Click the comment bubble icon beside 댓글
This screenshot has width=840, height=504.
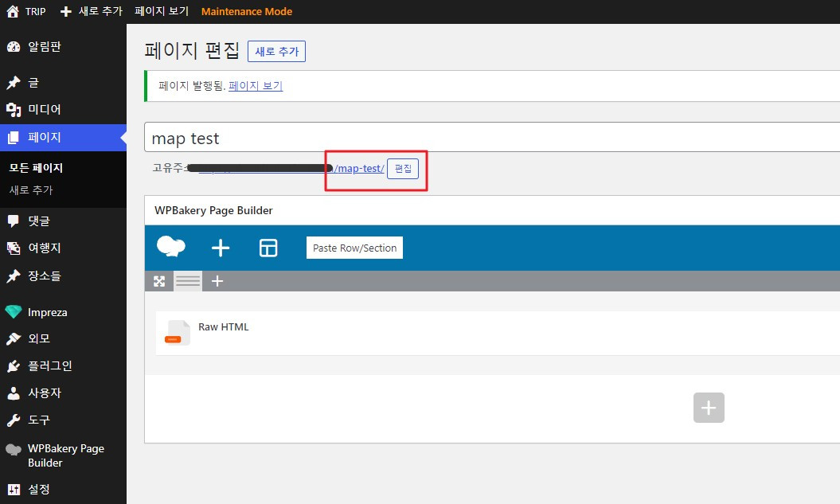coord(14,221)
